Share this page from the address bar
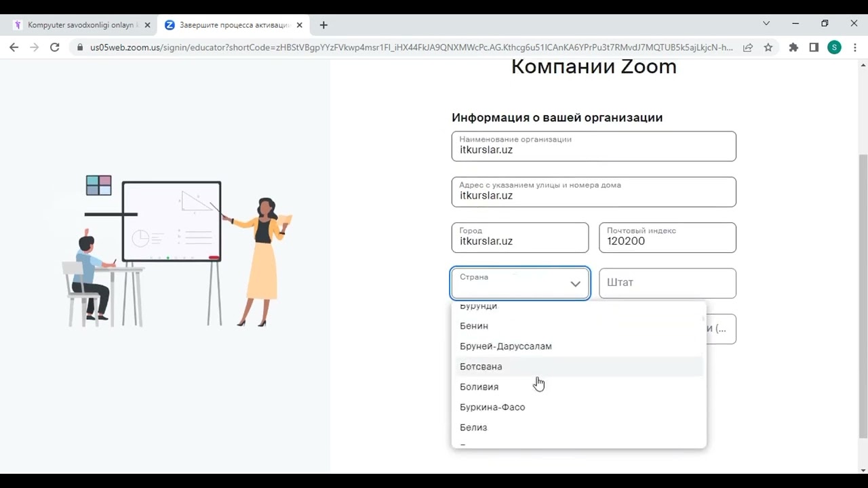868x488 pixels. click(x=748, y=47)
